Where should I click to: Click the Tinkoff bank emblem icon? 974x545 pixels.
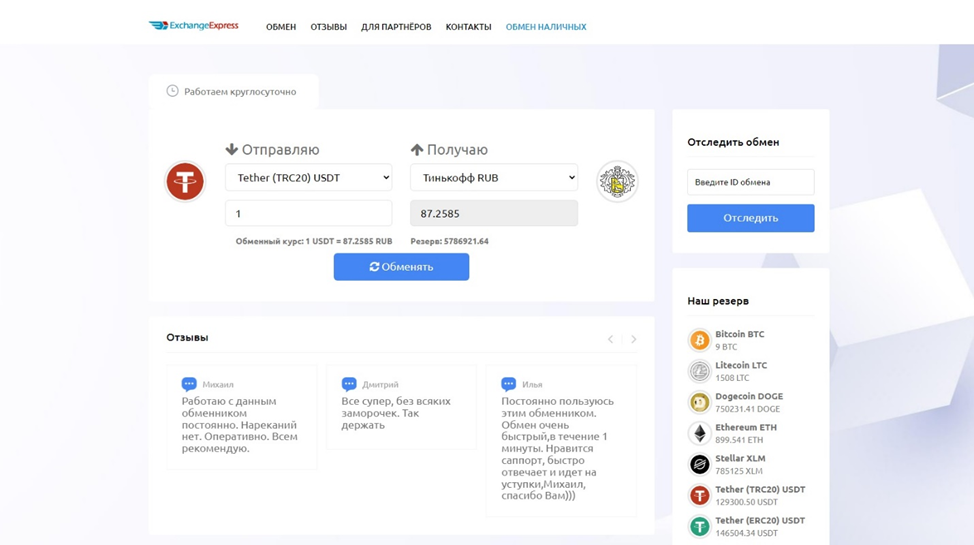(x=617, y=181)
